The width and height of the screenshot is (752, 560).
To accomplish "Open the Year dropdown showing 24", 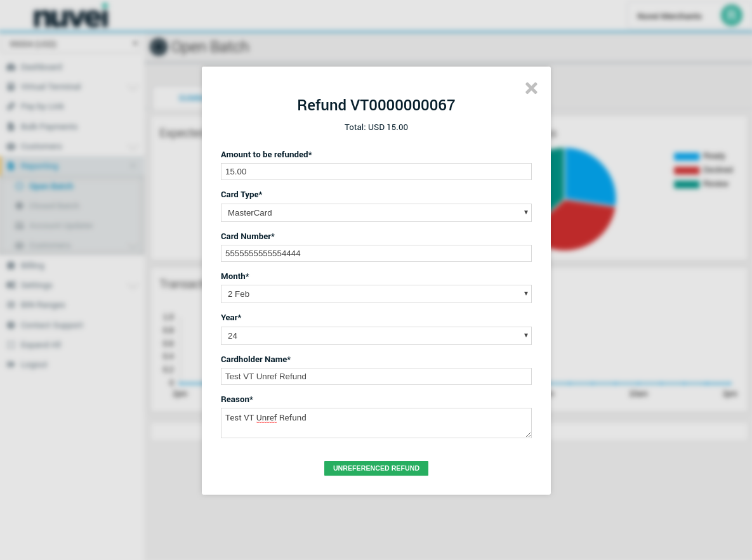I will tap(376, 335).
